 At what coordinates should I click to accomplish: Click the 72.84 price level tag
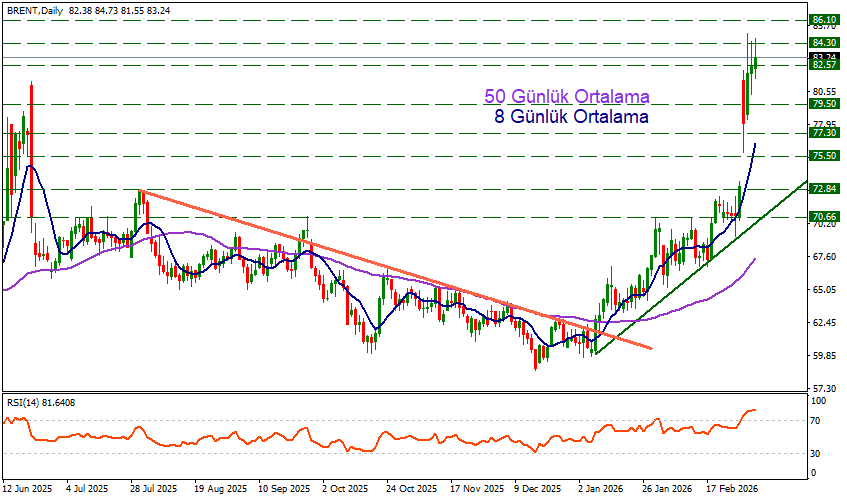(824, 189)
